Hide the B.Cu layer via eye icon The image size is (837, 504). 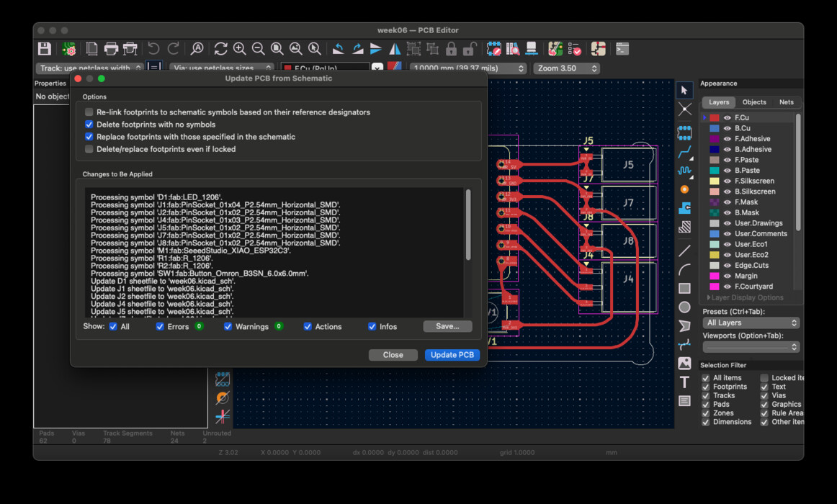coord(727,128)
